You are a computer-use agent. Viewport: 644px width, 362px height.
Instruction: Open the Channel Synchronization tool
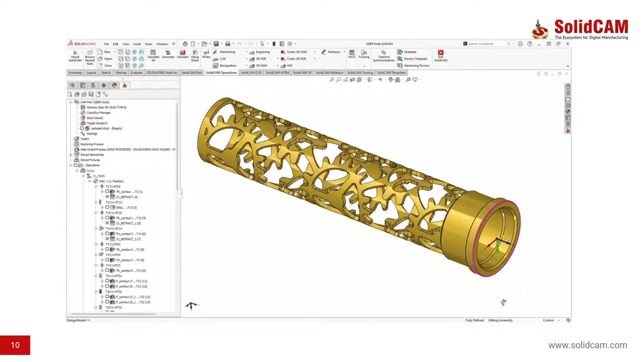[383, 53]
